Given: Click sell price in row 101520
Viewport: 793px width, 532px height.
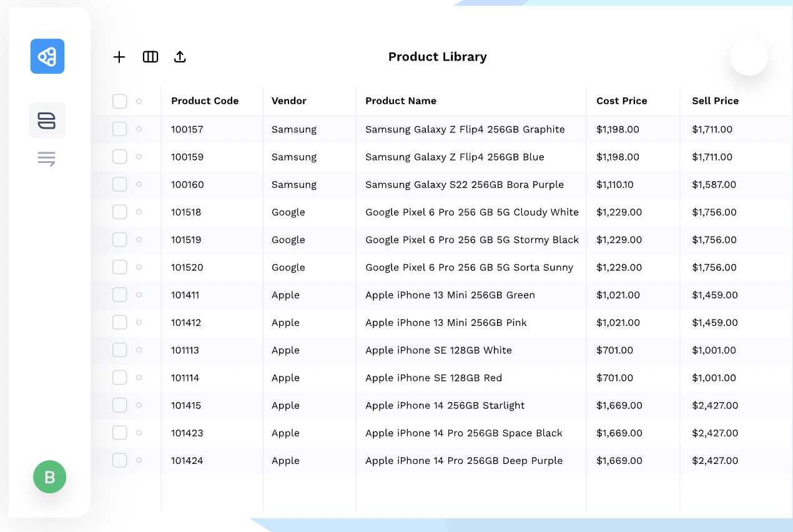Looking at the screenshot, I should (x=714, y=267).
